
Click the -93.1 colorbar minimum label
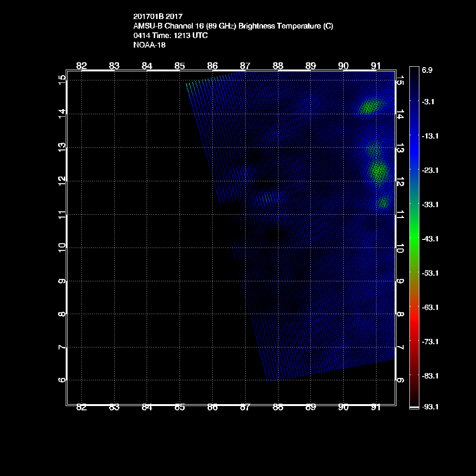click(430, 407)
